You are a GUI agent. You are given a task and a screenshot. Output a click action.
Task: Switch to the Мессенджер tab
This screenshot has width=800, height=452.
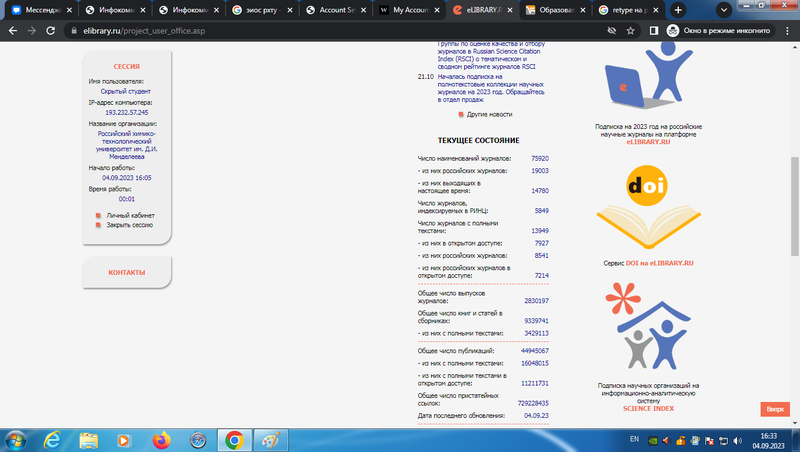[x=40, y=9]
